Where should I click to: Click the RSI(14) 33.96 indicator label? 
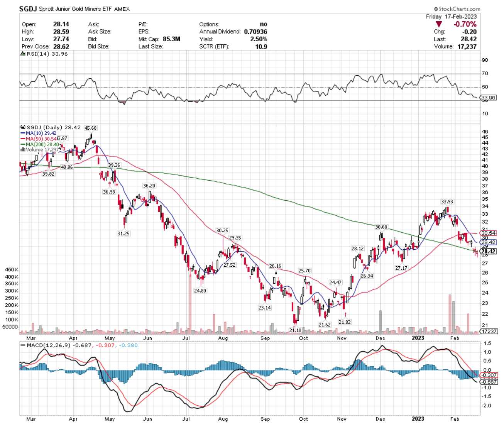[47, 54]
